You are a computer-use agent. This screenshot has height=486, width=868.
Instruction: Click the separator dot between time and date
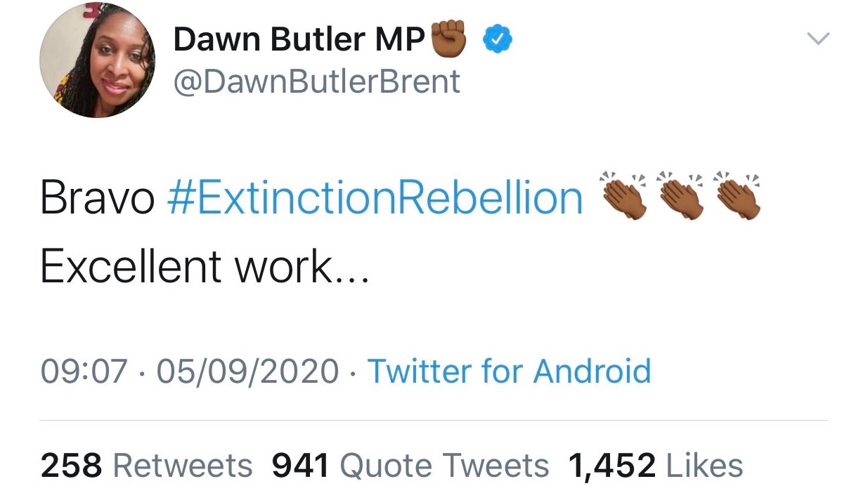click(142, 372)
